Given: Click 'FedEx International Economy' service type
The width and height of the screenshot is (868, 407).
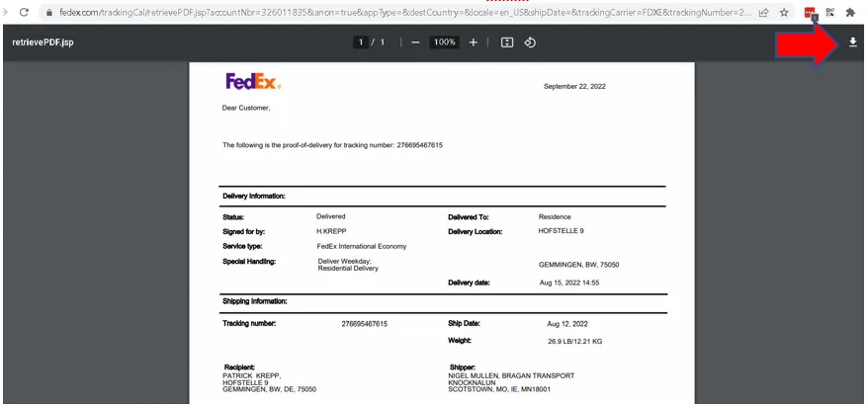Looking at the screenshot, I should [362, 246].
